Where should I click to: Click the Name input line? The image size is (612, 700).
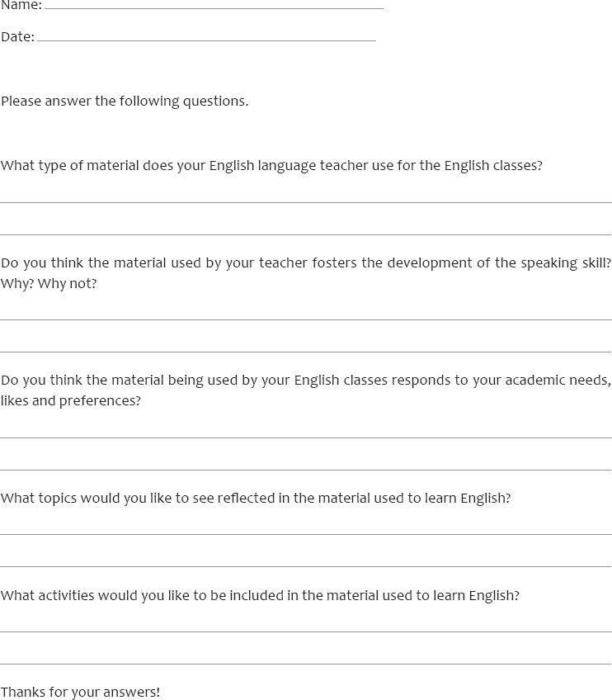click(x=214, y=7)
